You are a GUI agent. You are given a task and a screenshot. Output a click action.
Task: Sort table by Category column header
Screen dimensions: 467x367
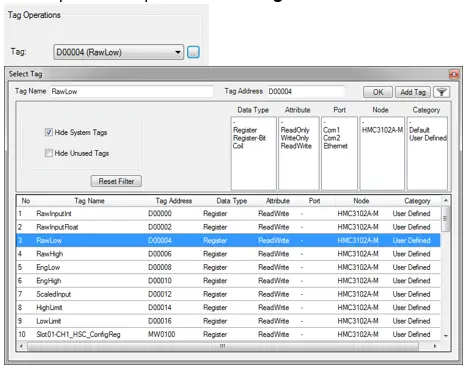(417, 201)
